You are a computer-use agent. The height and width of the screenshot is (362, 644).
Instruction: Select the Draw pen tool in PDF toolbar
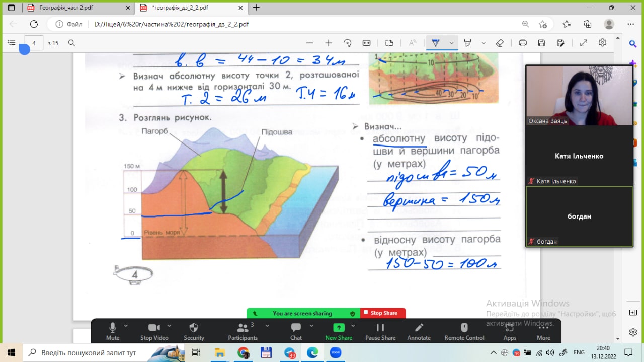pyautogui.click(x=436, y=43)
